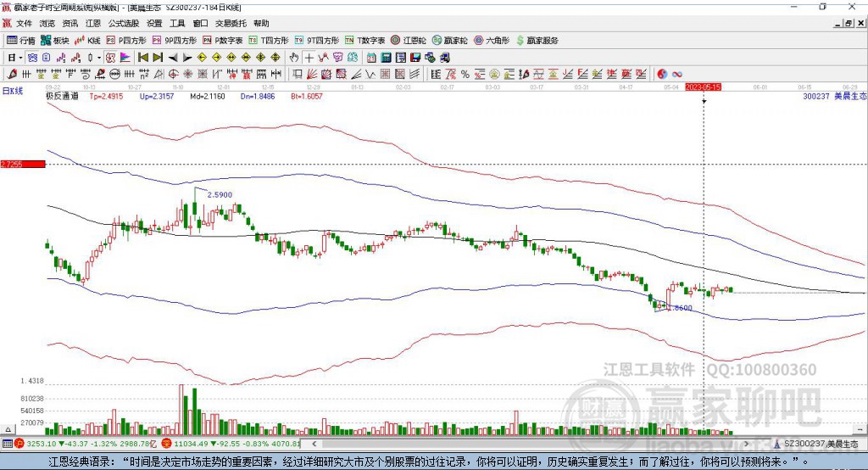The width and height of the screenshot is (868, 470).
Task: Select the Gann fan red rays tool
Action: [x=312, y=75]
